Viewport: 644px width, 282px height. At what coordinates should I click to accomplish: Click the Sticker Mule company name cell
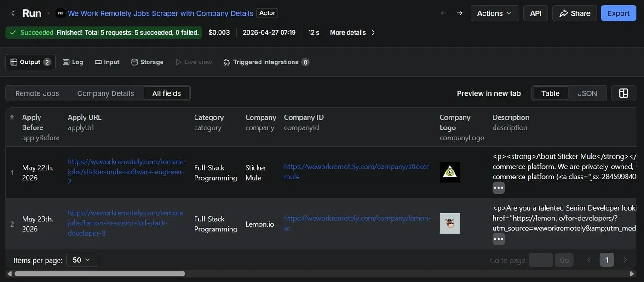pos(256,173)
